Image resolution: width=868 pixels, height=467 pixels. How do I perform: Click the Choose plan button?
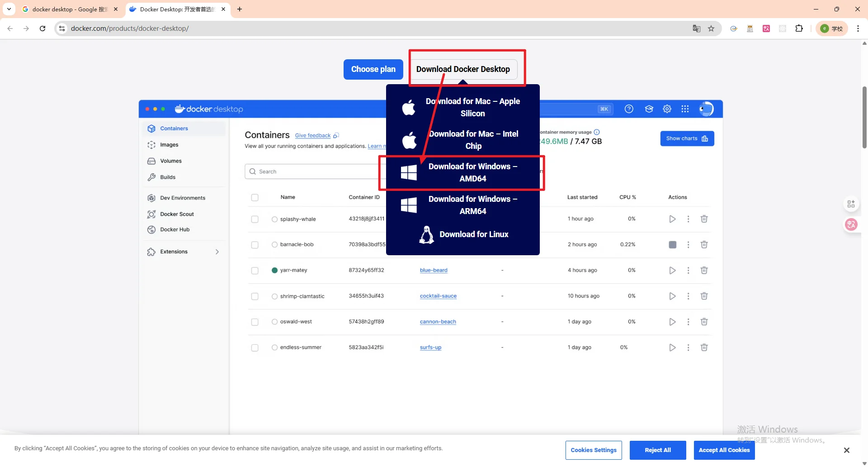373,69
